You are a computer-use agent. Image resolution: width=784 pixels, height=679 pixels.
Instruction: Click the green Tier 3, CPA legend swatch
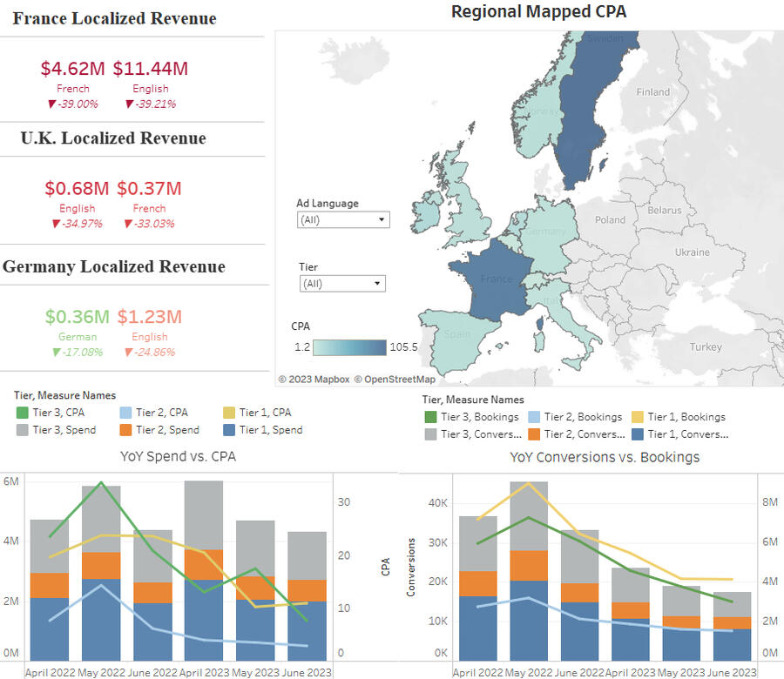[23, 413]
